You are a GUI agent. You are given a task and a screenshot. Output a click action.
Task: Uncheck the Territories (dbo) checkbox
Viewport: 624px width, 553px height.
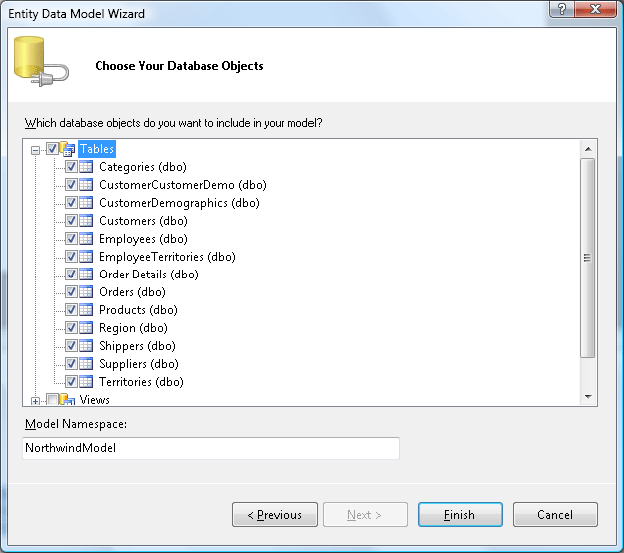71,382
